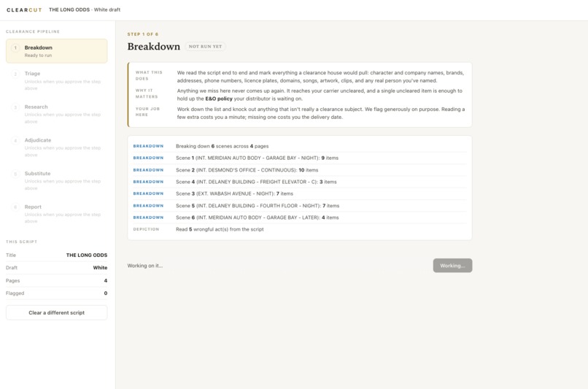Click the bold E&O policy text
This screenshot has width=588, height=389.
coord(219,99)
